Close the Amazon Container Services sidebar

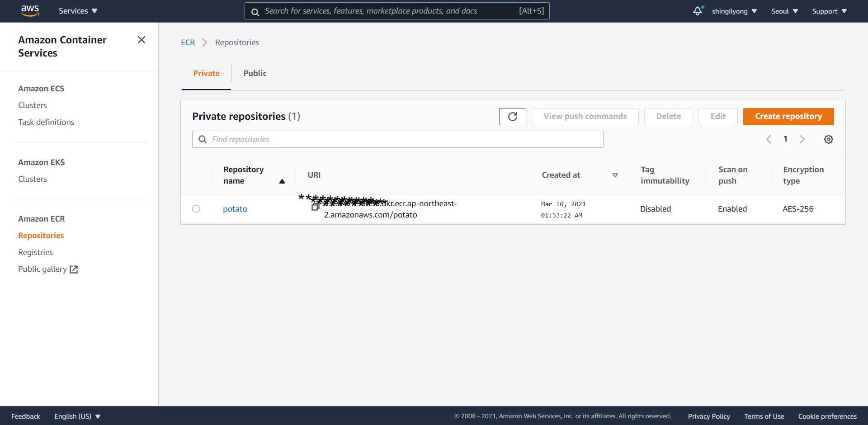tap(142, 40)
